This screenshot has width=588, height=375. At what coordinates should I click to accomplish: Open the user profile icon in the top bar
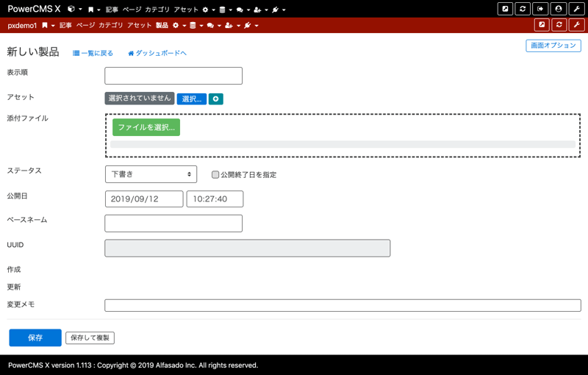click(x=559, y=9)
